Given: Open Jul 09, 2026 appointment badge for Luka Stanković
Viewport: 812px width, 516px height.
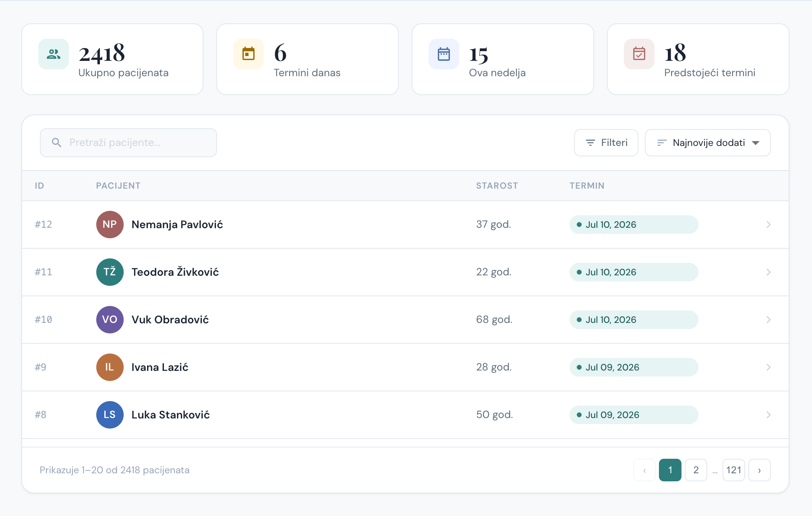Looking at the screenshot, I should [634, 415].
